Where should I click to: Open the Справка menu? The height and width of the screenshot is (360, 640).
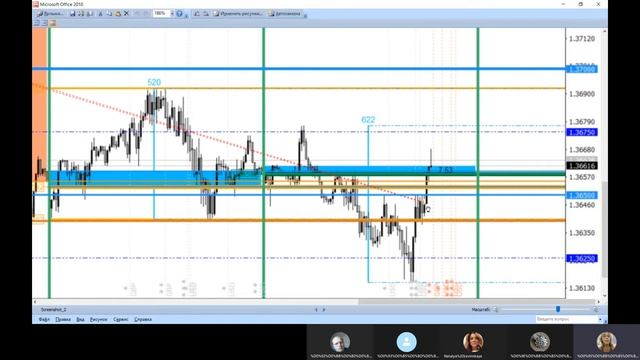coord(143,319)
